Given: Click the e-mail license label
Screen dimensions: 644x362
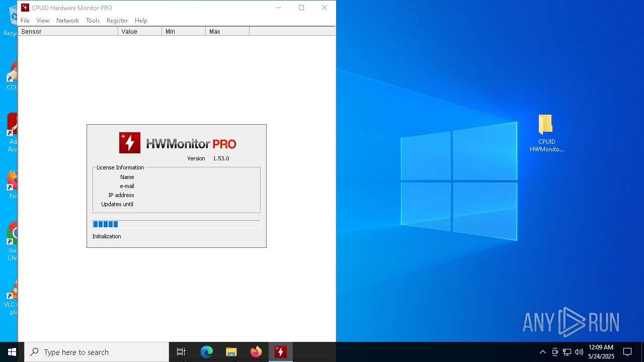Looking at the screenshot, I should 127,186.
